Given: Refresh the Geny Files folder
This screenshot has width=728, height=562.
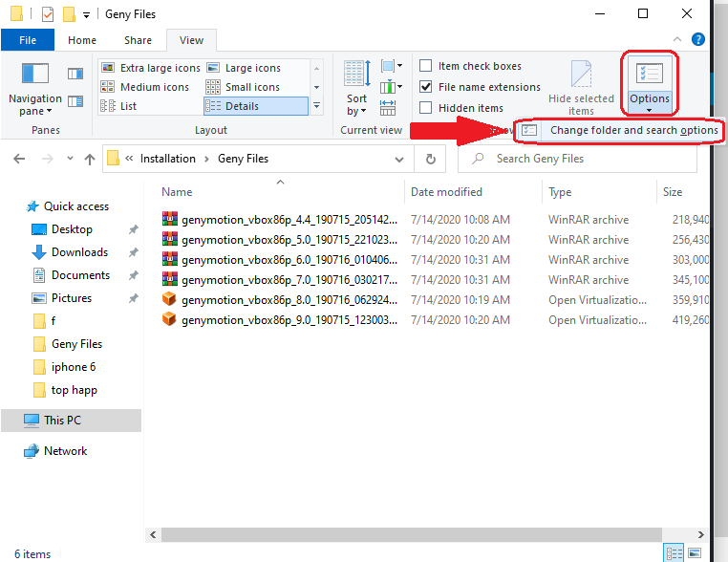Looking at the screenshot, I should point(430,160).
